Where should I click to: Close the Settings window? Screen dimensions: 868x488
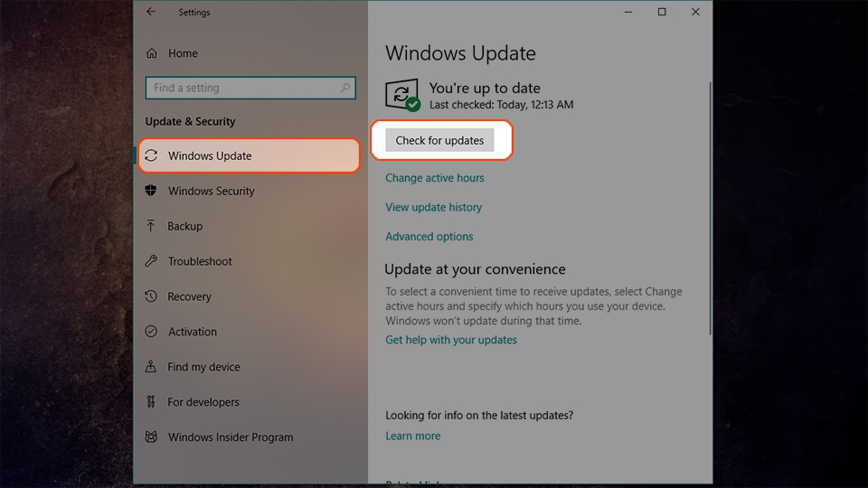coord(696,12)
